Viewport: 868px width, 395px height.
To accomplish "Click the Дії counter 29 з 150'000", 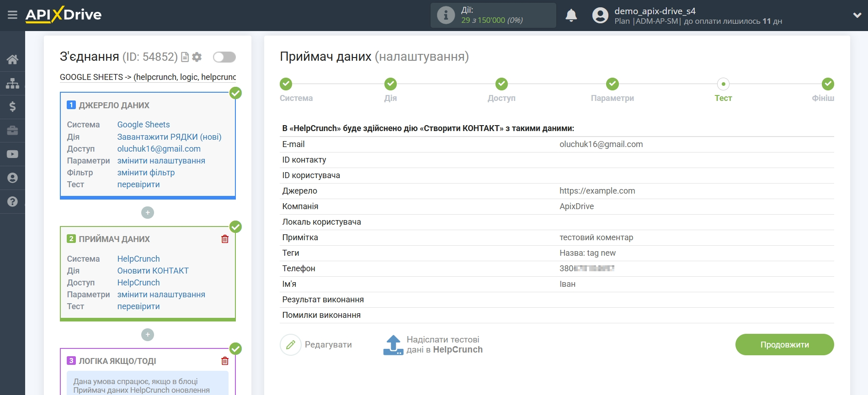I will pos(492,20).
